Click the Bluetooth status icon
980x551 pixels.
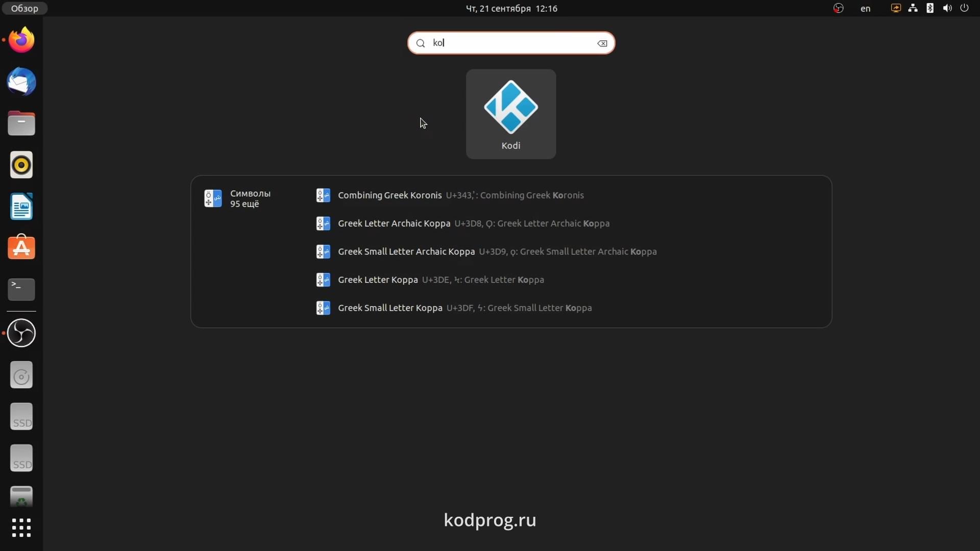[x=930, y=8]
